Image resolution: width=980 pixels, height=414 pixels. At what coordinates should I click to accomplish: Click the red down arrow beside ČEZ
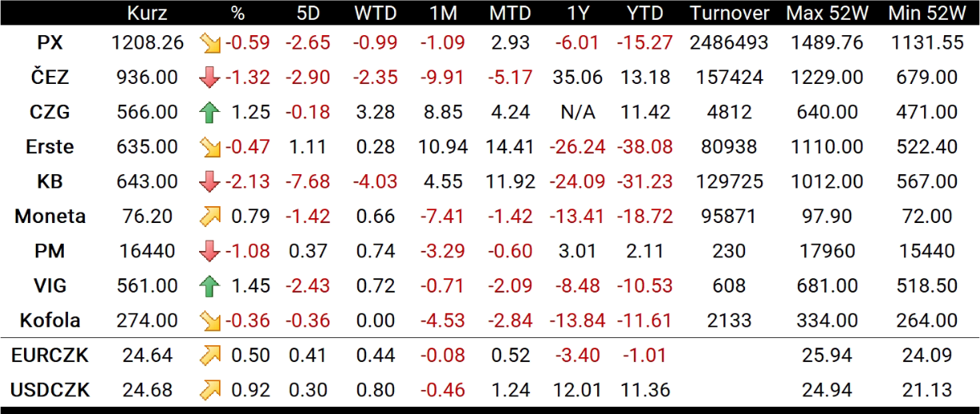[209, 78]
